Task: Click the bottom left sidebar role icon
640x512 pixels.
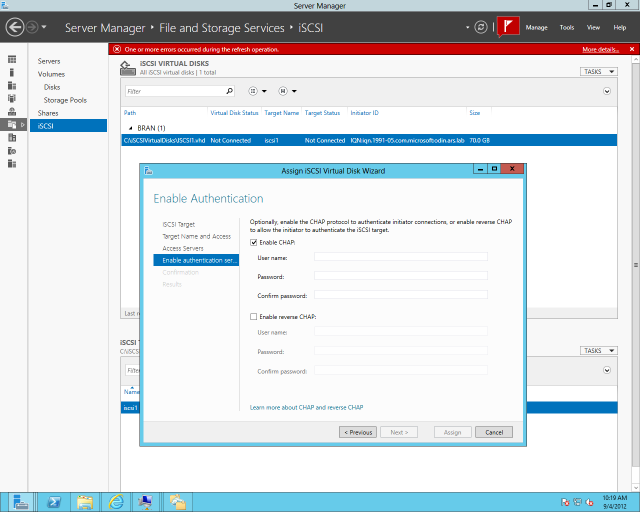Action: click(12, 164)
